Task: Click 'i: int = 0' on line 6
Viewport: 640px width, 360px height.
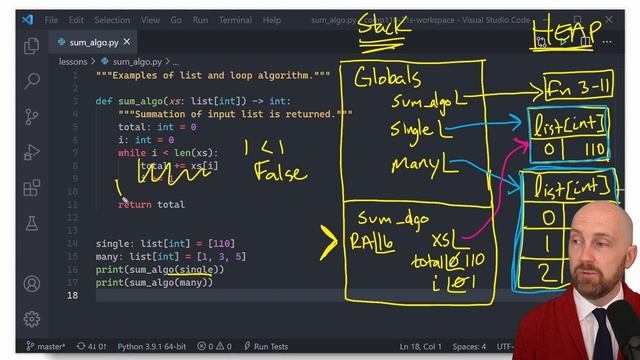Action: [x=146, y=140]
